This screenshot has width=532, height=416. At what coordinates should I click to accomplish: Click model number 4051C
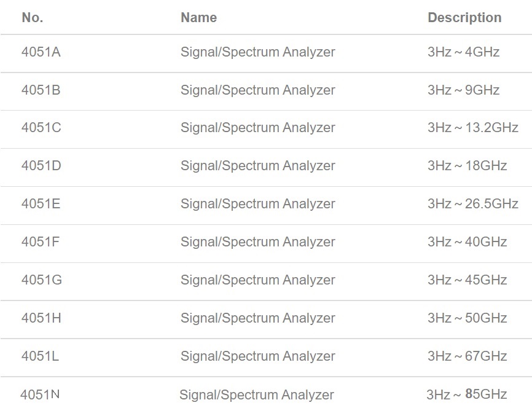[x=41, y=128]
